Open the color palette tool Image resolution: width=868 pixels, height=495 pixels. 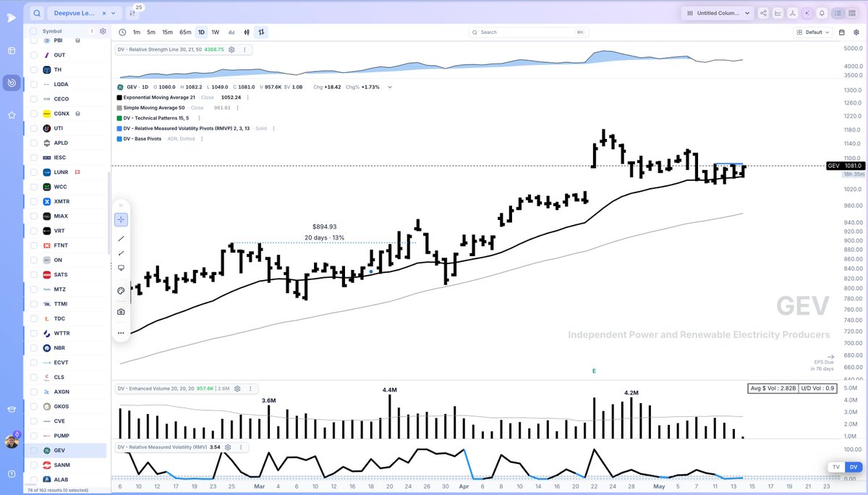tap(121, 291)
